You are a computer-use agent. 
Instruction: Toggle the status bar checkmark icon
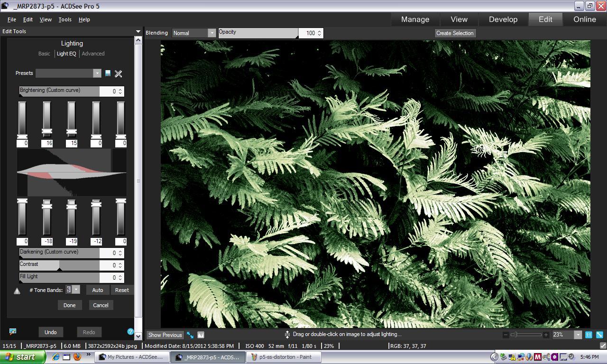603,346
